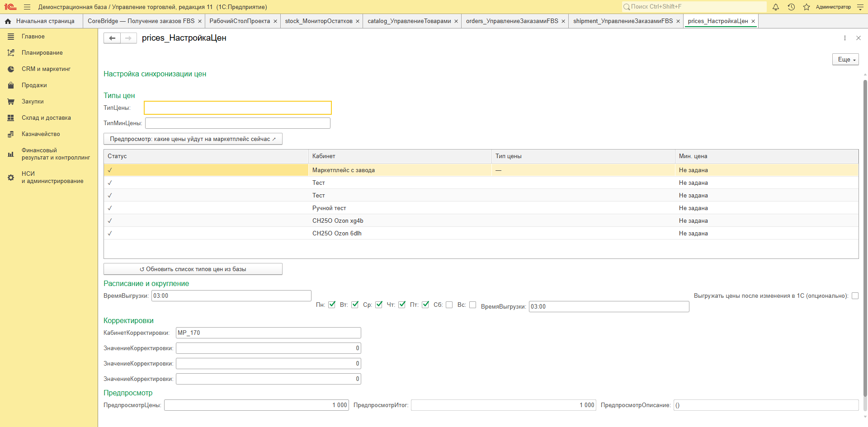Switch to catalog_УправлениеТоварами tab
868x427 pixels.
click(409, 21)
